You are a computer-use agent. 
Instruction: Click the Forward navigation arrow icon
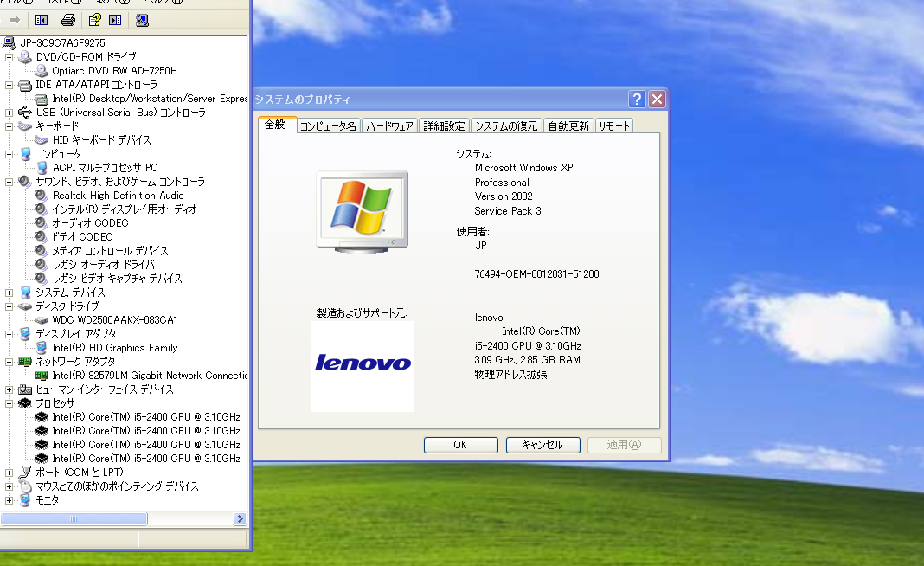click(x=15, y=20)
